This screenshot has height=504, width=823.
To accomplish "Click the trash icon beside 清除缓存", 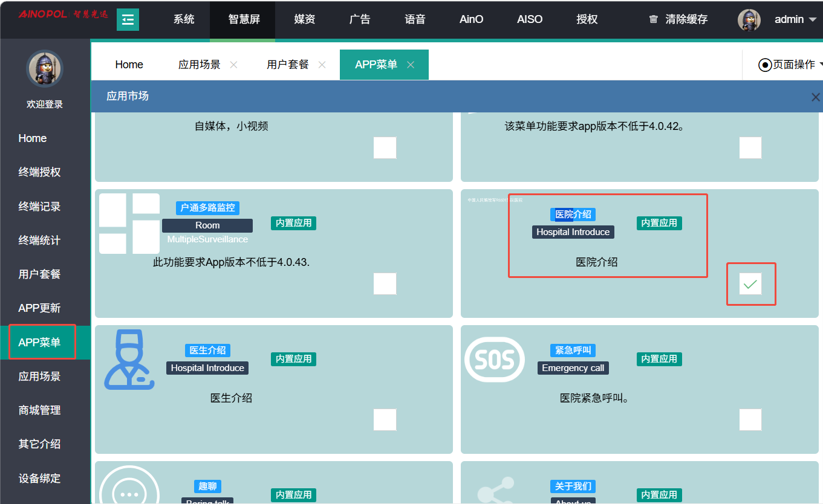I will tap(653, 19).
